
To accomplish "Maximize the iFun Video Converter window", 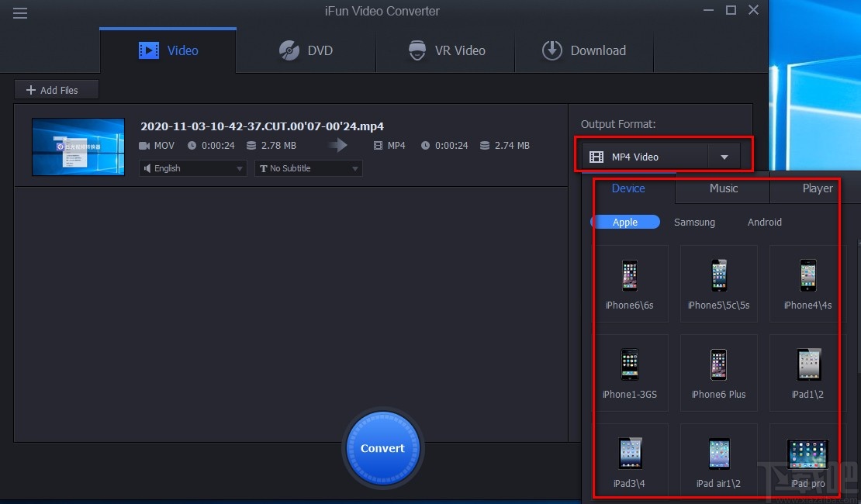I will click(x=731, y=10).
